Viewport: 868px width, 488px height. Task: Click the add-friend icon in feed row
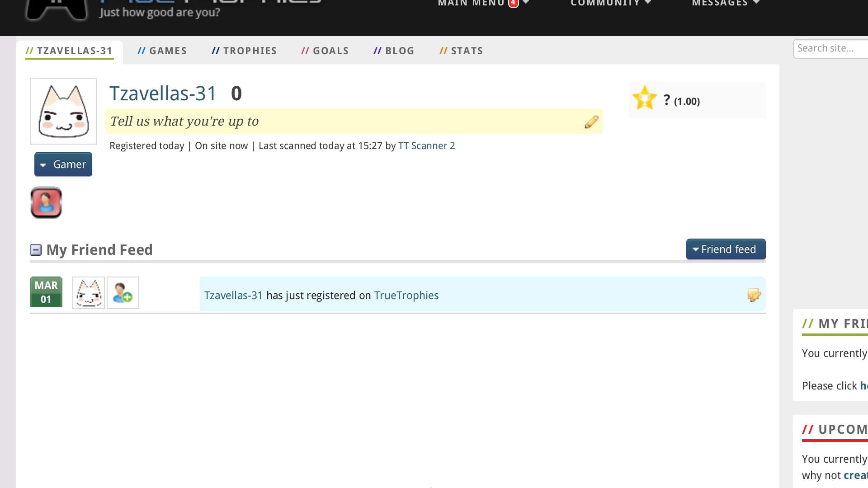[x=123, y=293]
